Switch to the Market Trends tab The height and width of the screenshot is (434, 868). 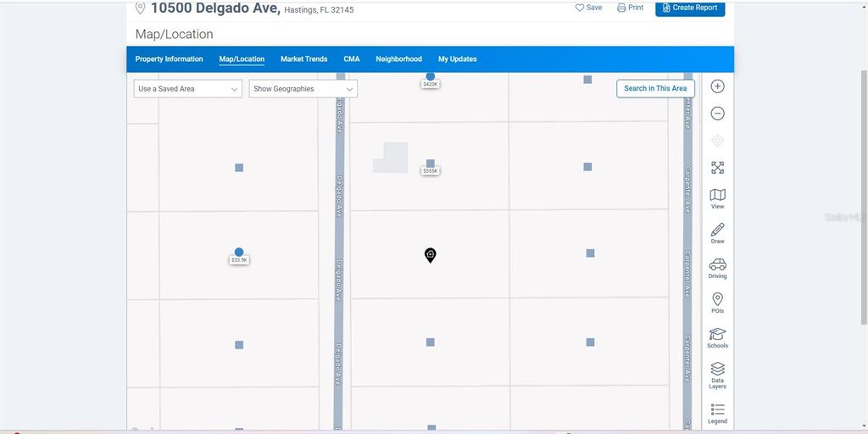[x=303, y=59]
